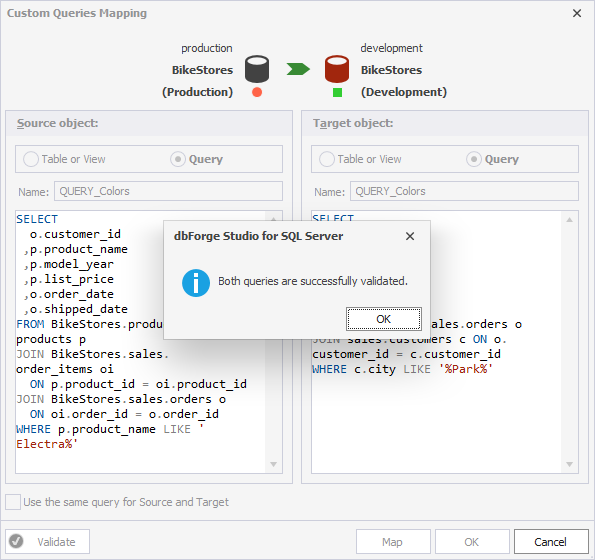Click ',p.list_price' line in source query
Screen dimensions: 595x560
pyautogui.click(x=68, y=279)
